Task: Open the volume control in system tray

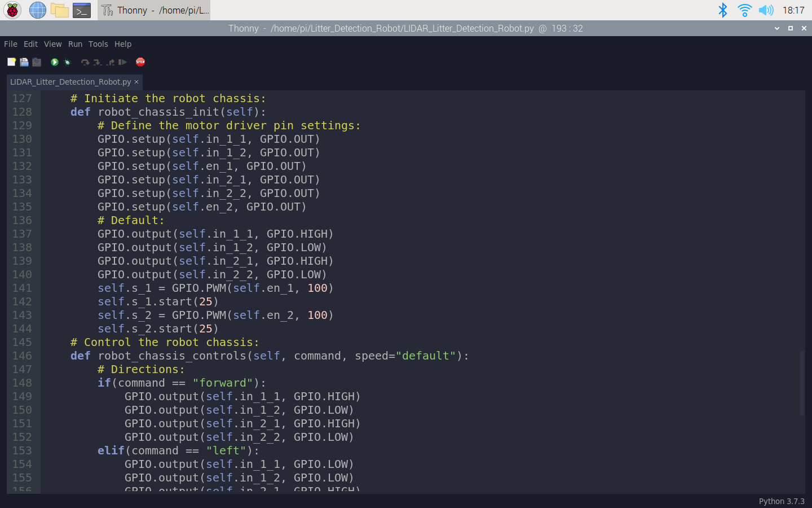Action: (x=766, y=10)
